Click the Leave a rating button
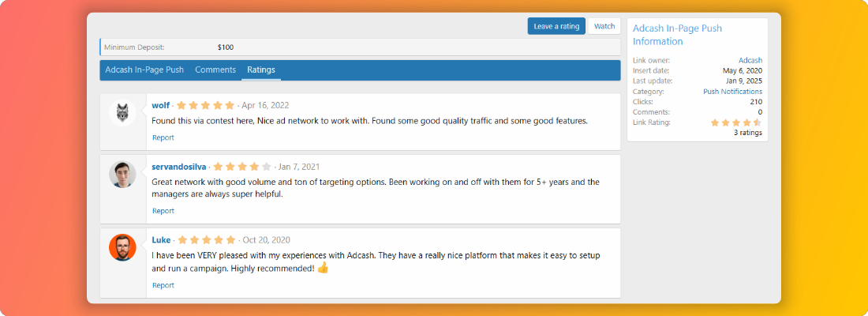Screen dimensions: 868x316 [556, 26]
